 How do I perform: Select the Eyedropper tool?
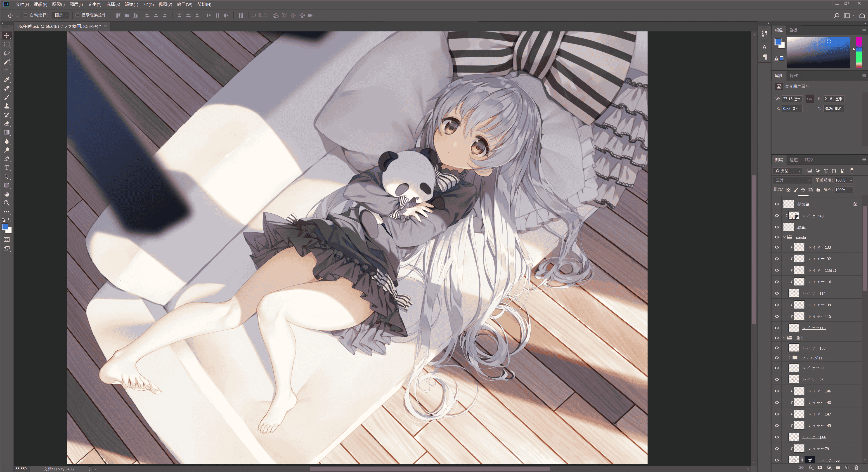click(x=7, y=80)
